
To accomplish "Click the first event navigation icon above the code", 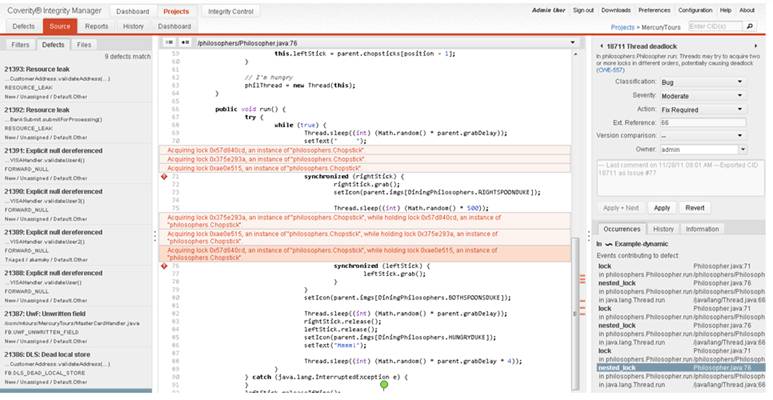I will 168,44.
